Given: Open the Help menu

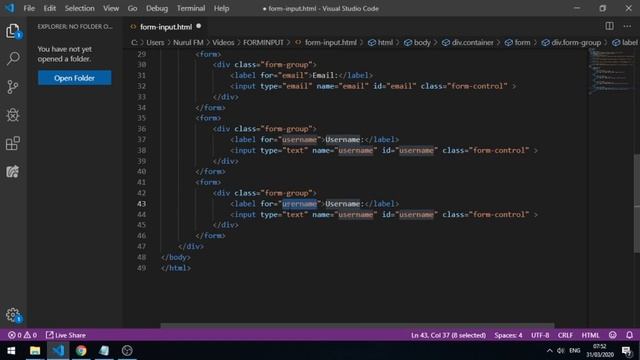Looking at the screenshot, I should [x=221, y=8].
